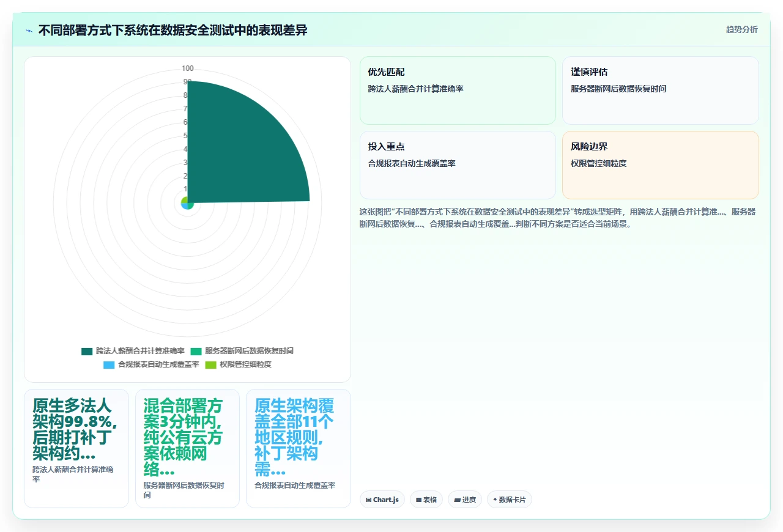Click the summary paragraph starting 这张图把
783x532 pixels.
(558, 218)
